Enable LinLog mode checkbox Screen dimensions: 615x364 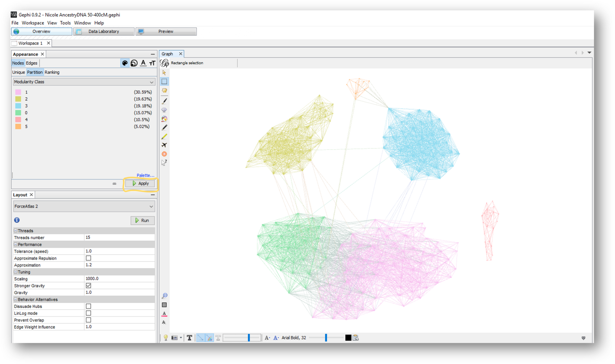(x=88, y=313)
